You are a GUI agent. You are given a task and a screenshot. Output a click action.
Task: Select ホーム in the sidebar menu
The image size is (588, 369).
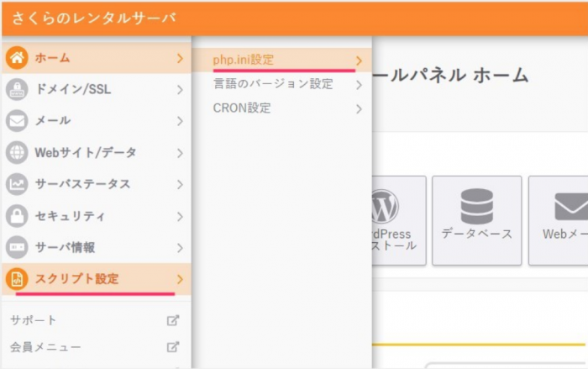pyautogui.click(x=97, y=58)
